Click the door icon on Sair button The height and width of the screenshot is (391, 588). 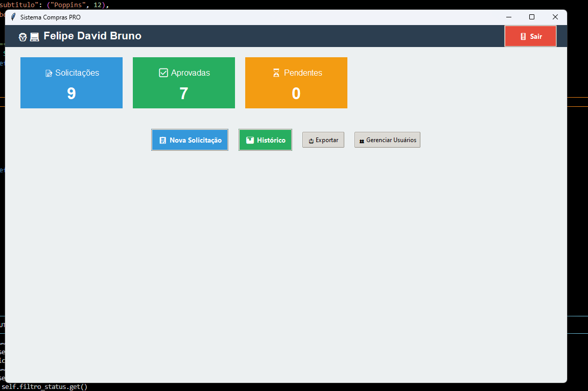pyautogui.click(x=523, y=36)
